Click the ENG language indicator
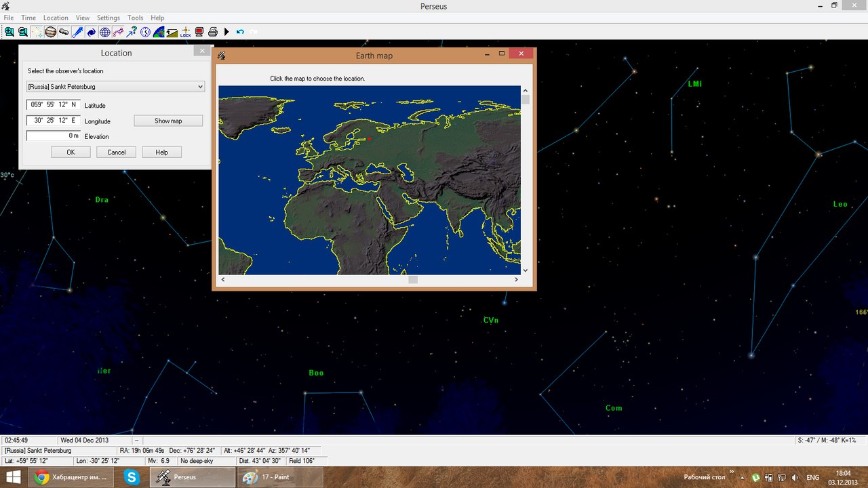The image size is (868, 488). click(x=812, y=477)
